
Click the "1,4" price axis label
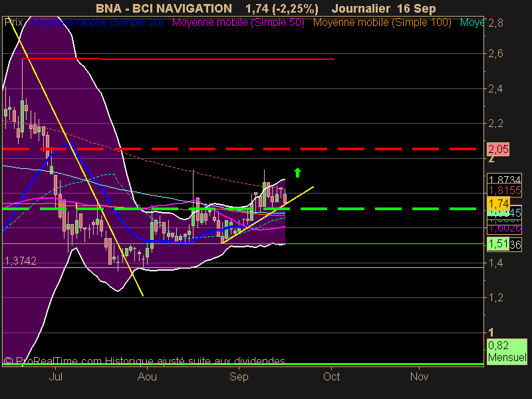pos(495,263)
